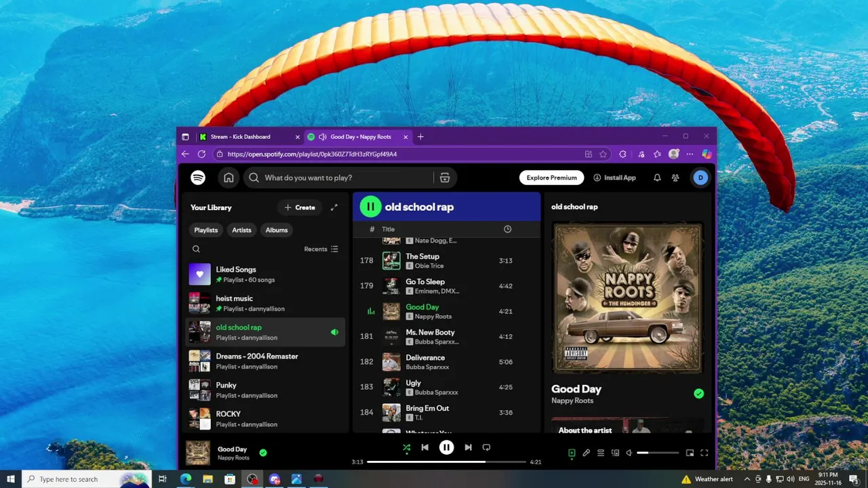Mute the Spotify volume speaker icon
Screen dimensions: 868x488
629,453
